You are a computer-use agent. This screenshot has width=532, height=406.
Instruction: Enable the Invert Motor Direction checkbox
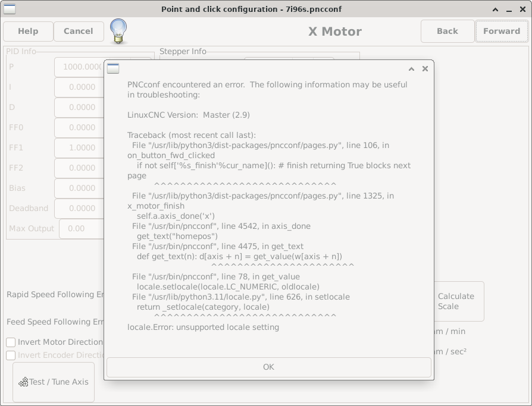11,342
